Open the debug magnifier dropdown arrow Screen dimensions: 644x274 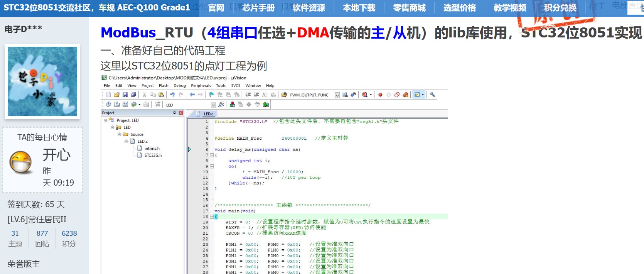pyautogui.click(x=371, y=95)
